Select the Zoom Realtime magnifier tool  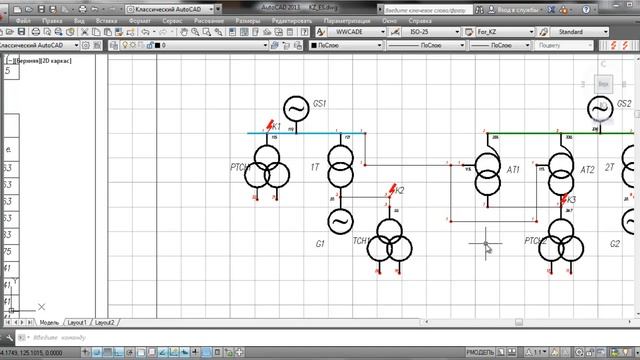tap(196, 32)
